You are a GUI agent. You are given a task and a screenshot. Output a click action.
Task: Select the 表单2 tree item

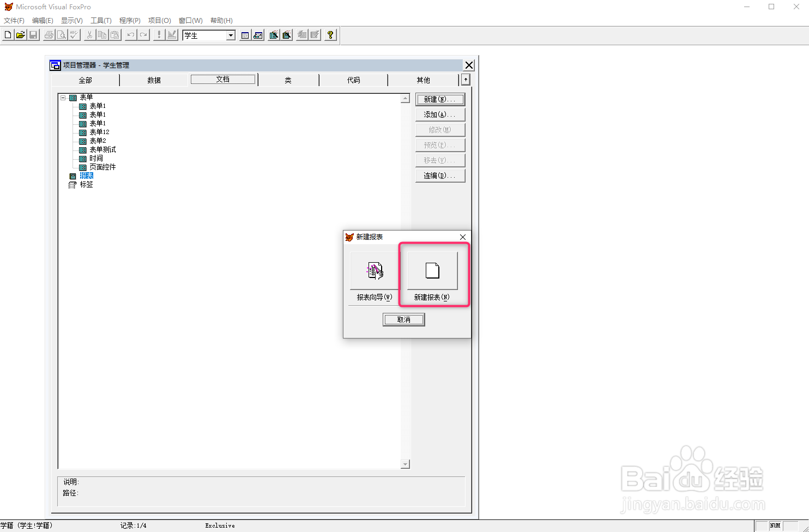[98, 141]
